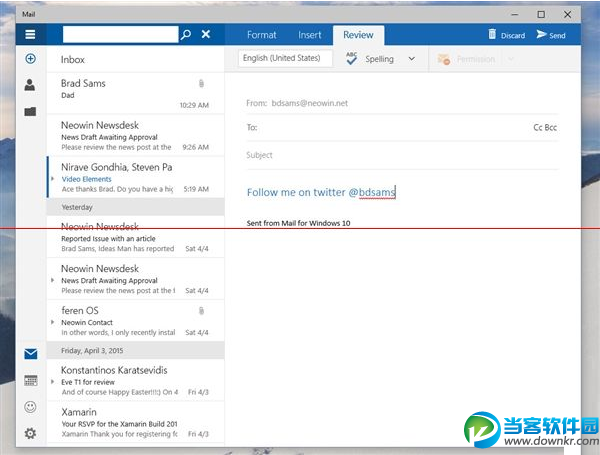Open the Brad Sams Dad email
The height and width of the screenshot is (455, 600).
tap(135, 93)
